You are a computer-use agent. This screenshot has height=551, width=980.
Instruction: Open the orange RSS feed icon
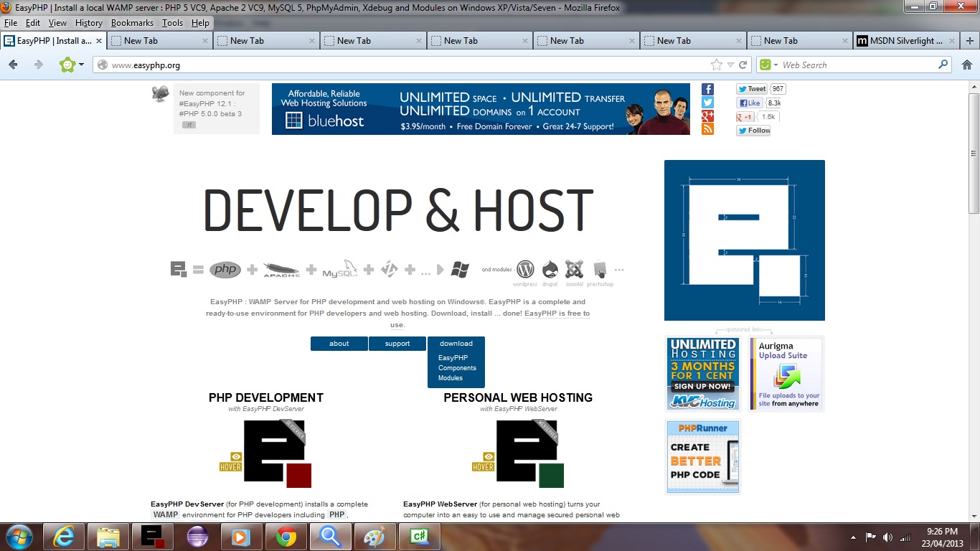coord(707,129)
